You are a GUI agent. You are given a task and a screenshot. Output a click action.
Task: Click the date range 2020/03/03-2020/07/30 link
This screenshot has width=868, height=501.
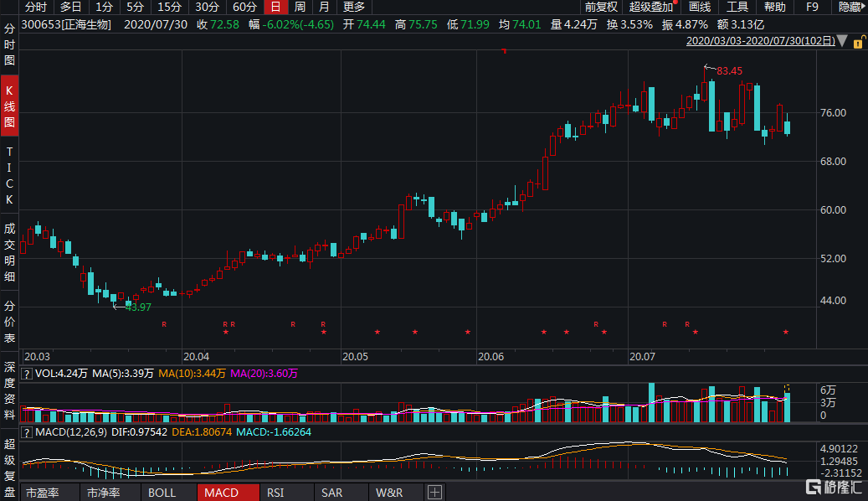761,41
